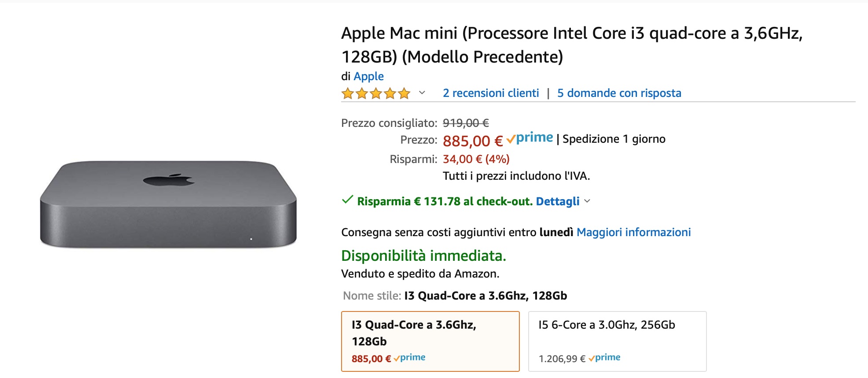The height and width of the screenshot is (378, 868).
Task: Expand the rating breakdown dropdown arrow
Action: pyautogui.click(x=421, y=93)
